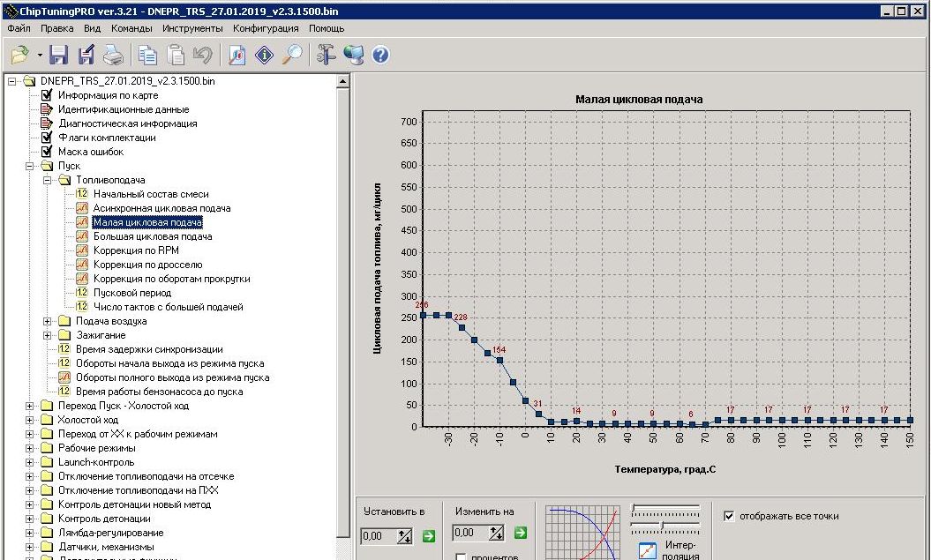Open the Команды menu

(131, 28)
